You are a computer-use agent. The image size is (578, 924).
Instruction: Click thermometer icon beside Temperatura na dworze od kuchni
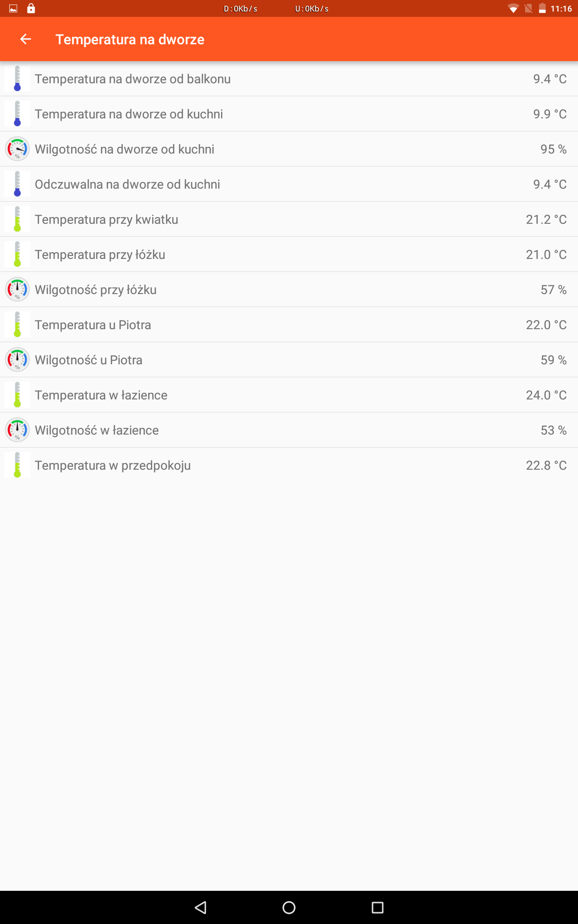[17, 114]
